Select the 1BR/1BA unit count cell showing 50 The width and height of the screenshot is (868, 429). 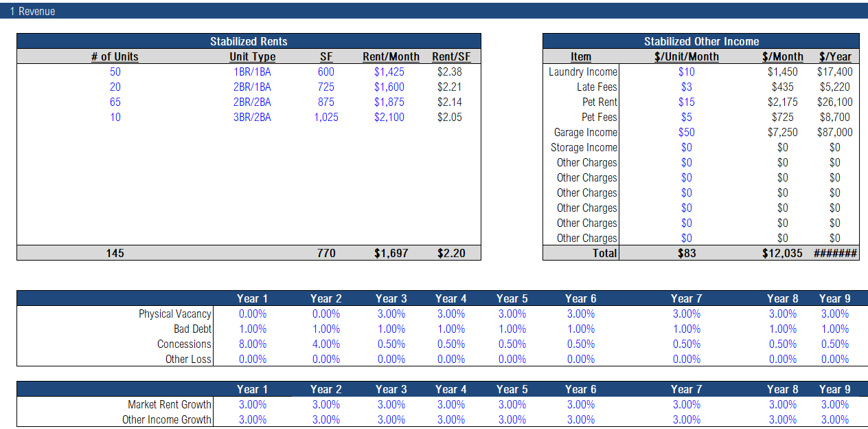(x=115, y=71)
